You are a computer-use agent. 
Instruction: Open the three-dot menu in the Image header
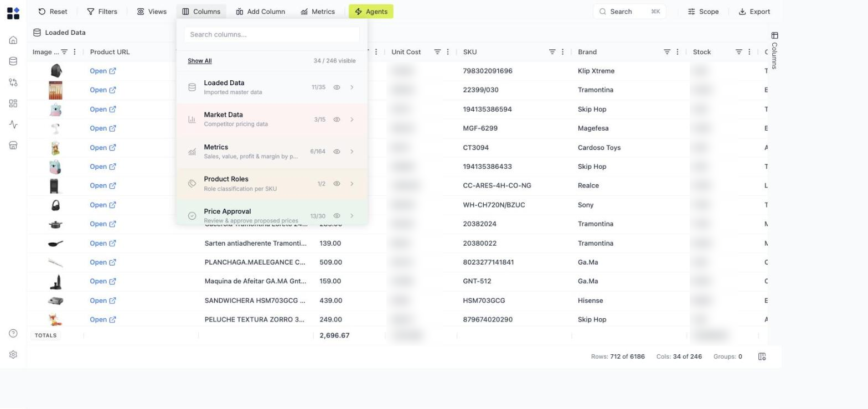click(x=75, y=52)
